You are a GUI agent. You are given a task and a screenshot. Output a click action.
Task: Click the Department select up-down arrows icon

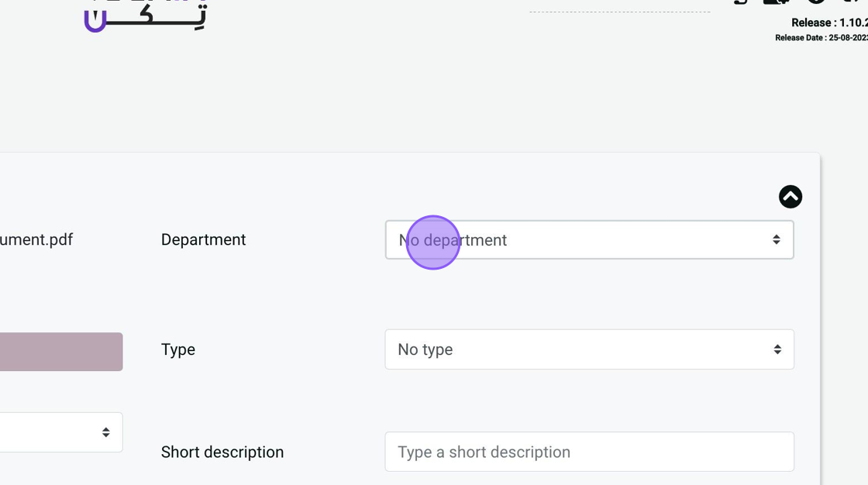pos(776,240)
